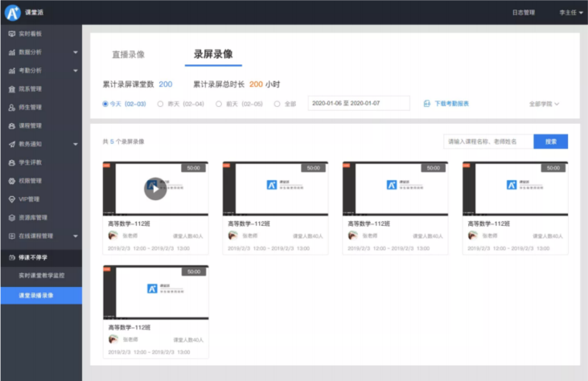Select the 昨天 (02-04) radio option
The image size is (588, 381).
pos(161,104)
